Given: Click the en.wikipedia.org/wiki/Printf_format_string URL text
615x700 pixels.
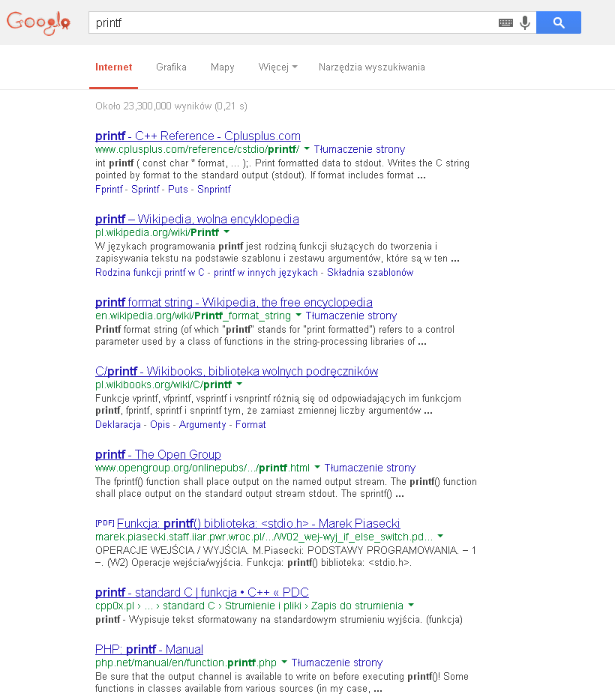Looking at the screenshot, I should 193,316.
